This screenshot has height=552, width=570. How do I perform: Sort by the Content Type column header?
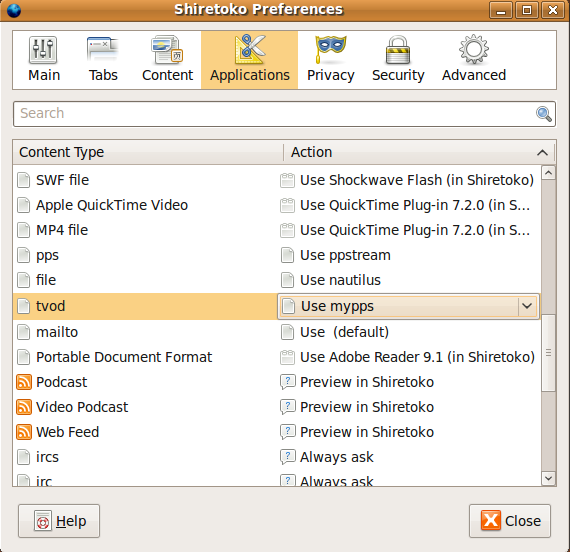(x=148, y=152)
